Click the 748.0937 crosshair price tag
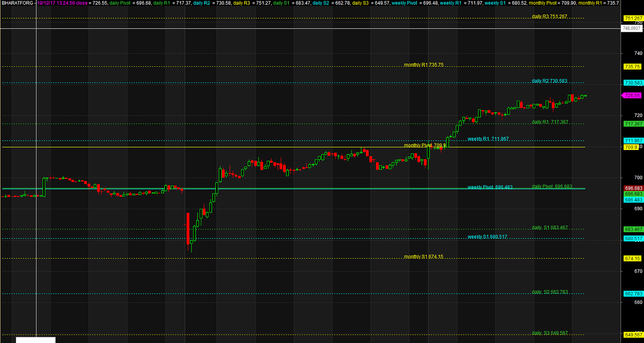Viewport: 644px width, 343px height. click(x=632, y=29)
